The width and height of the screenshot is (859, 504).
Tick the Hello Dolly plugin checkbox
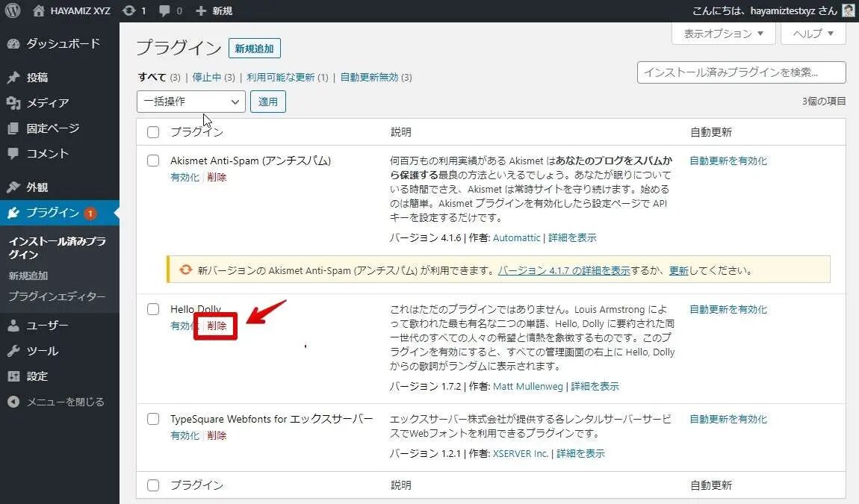click(x=153, y=309)
